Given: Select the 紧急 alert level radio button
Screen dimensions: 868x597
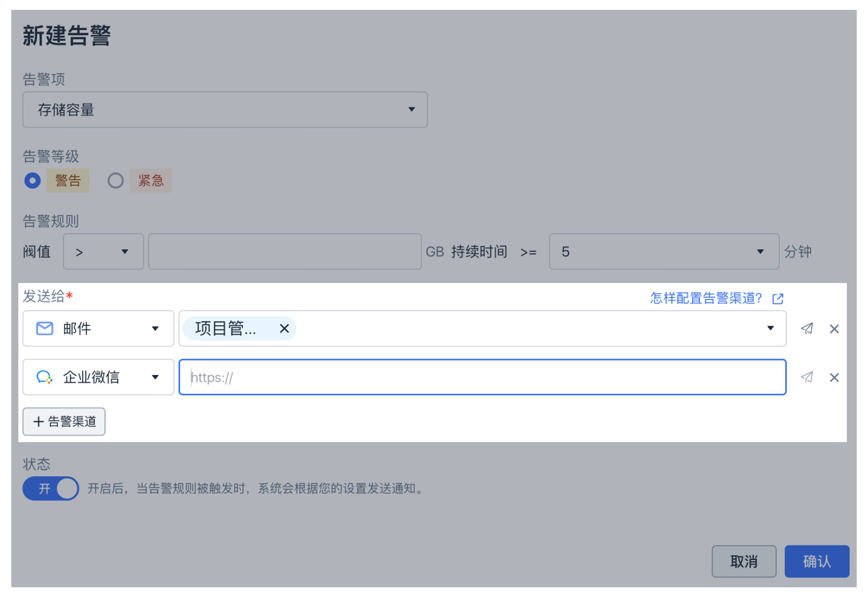Looking at the screenshot, I should [116, 181].
